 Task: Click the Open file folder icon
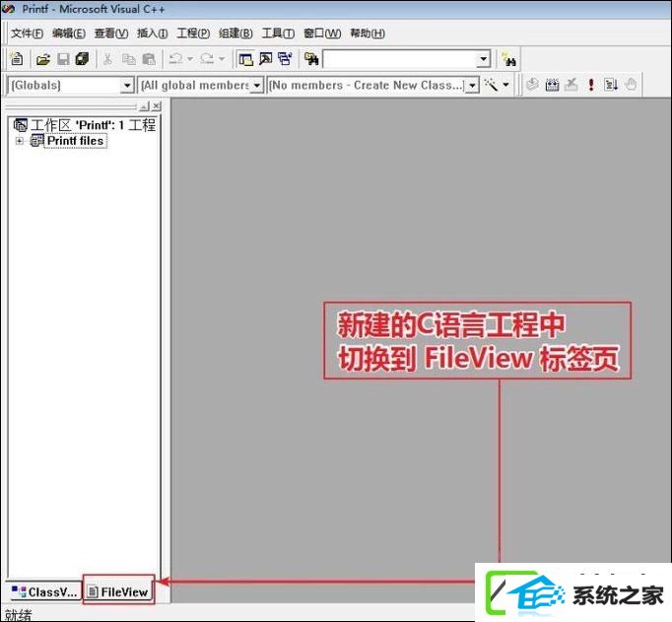pos(42,59)
